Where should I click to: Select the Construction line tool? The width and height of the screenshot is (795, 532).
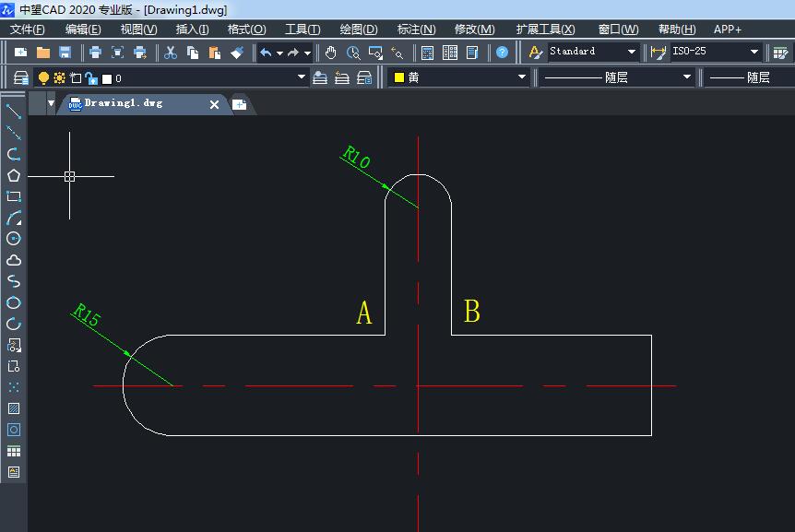14,133
